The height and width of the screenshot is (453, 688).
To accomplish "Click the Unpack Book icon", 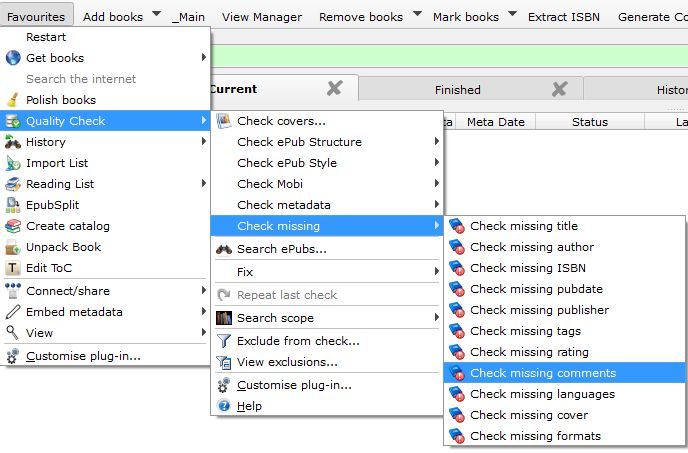I will [13, 247].
